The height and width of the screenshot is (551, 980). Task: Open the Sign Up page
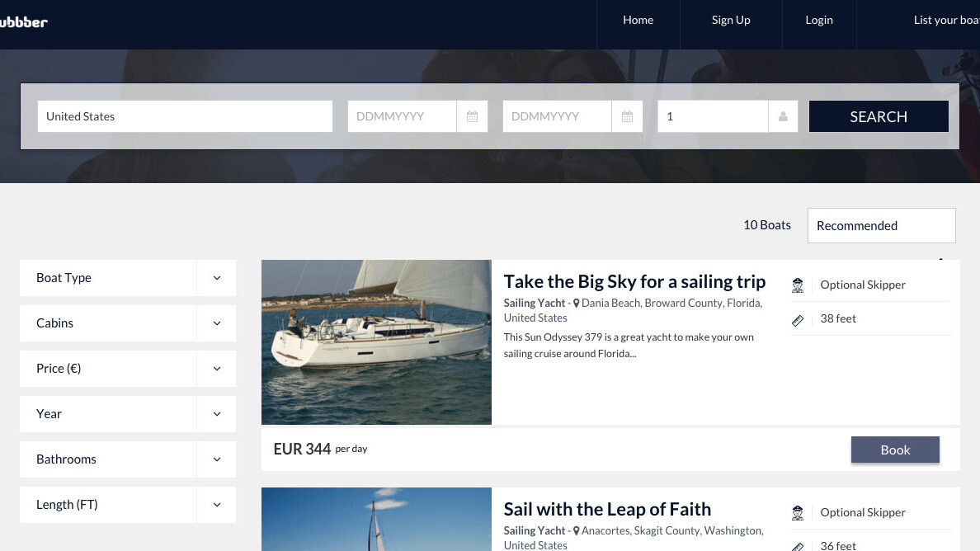pos(731,21)
